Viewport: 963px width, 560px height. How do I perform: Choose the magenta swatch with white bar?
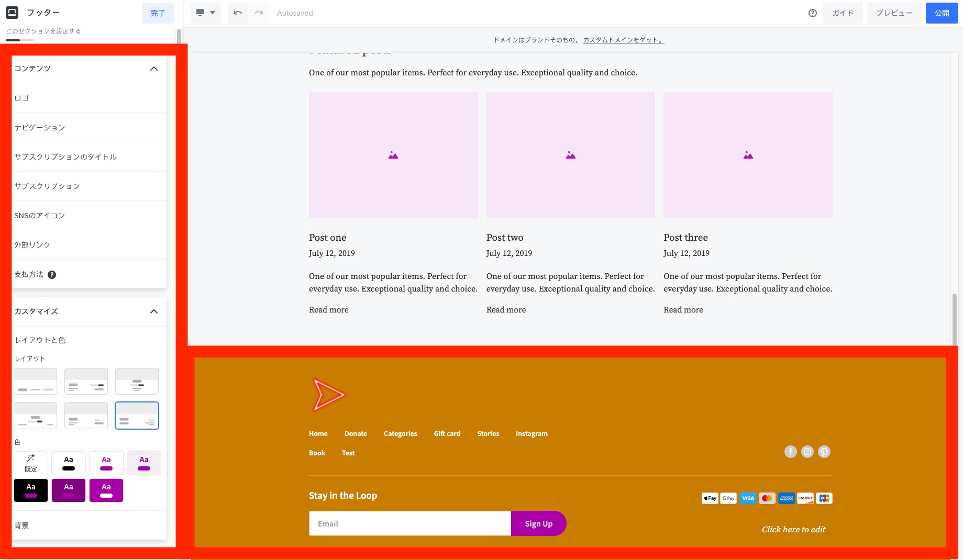coord(106,490)
